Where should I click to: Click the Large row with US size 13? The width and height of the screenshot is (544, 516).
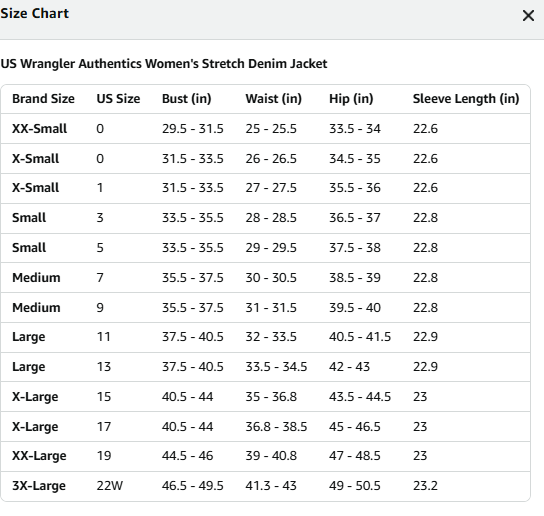click(265, 367)
